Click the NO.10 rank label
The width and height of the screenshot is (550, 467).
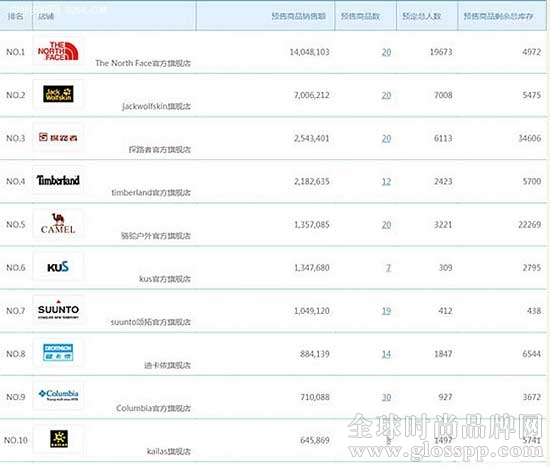tap(15, 441)
